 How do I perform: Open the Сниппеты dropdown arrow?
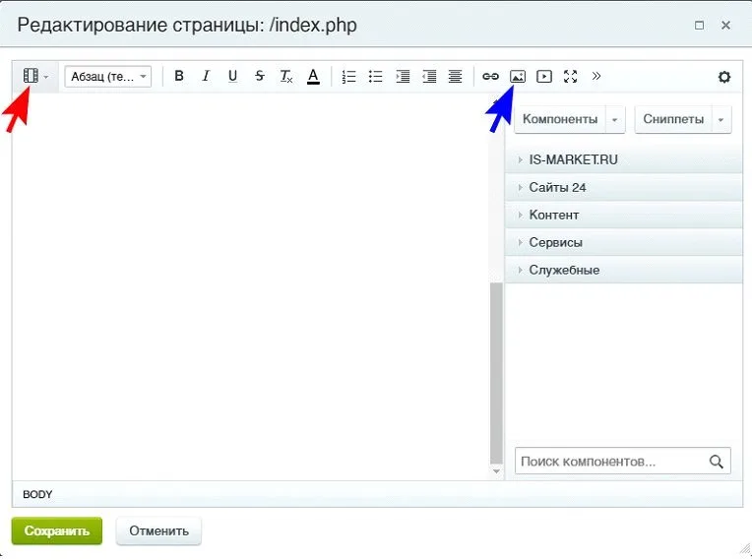tap(721, 119)
